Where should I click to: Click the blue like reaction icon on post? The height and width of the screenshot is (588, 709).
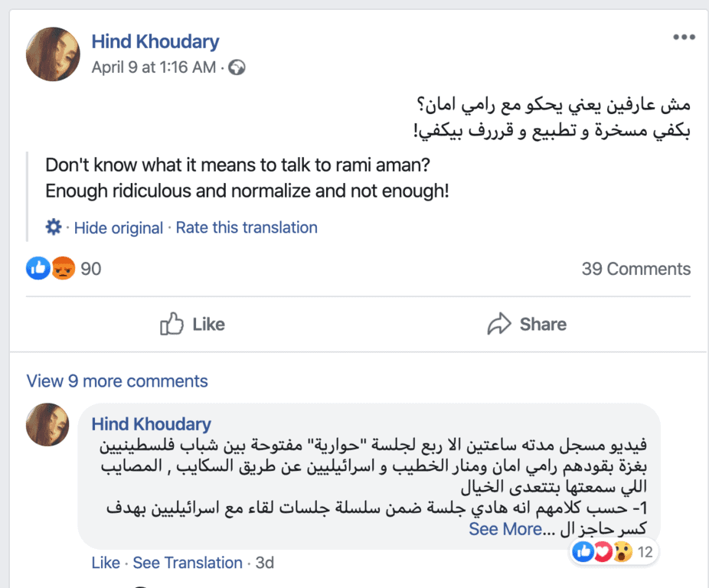pos(38,269)
